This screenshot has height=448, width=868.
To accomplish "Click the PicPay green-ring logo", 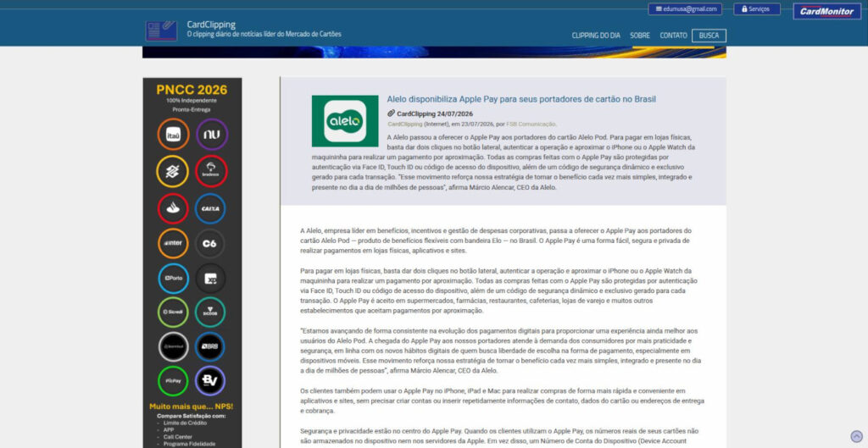I will pos(173,381).
